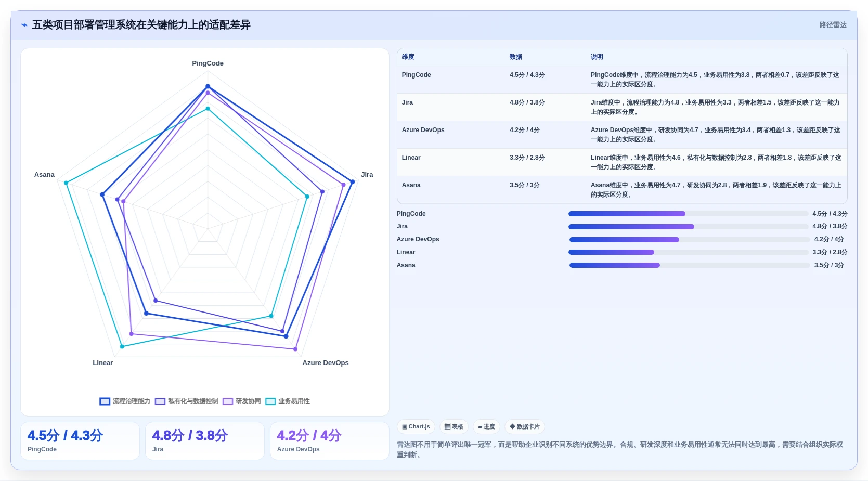Click the footnote starting 雷达图不用于简单评出

[x=619, y=450]
